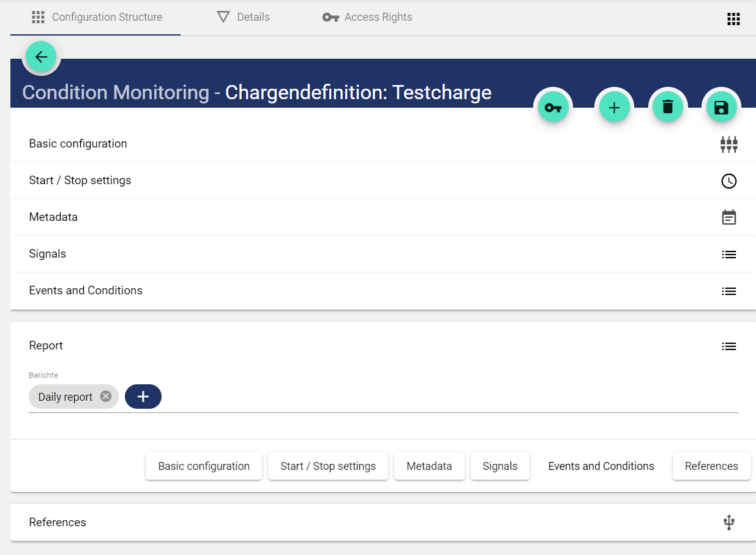Add a new report with plus button
The image size is (756, 555).
pos(143,397)
